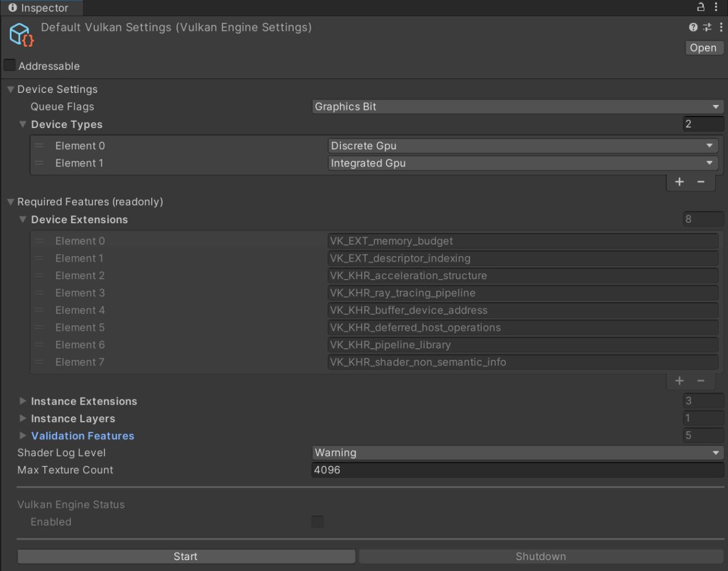Image resolution: width=728 pixels, height=571 pixels.
Task: Expand the Instance Layers list
Action: [23, 419]
